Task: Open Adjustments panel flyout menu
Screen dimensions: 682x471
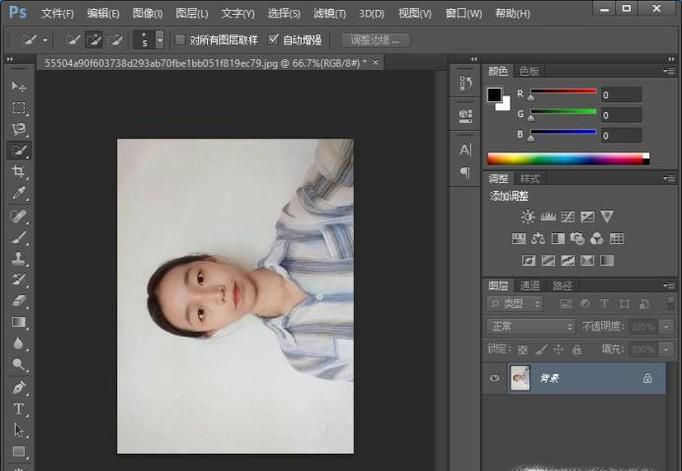Action: (669, 179)
